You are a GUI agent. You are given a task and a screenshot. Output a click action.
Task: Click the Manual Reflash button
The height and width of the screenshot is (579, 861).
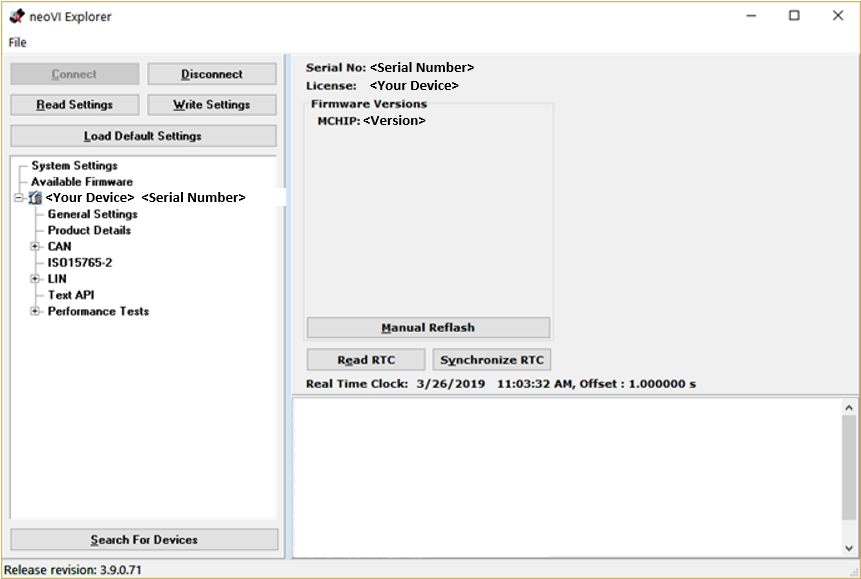(428, 327)
